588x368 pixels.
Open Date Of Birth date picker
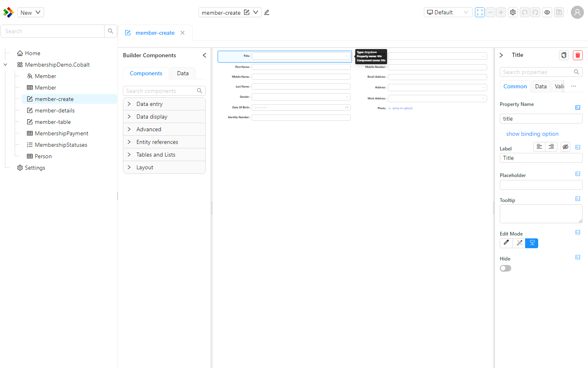point(301,108)
